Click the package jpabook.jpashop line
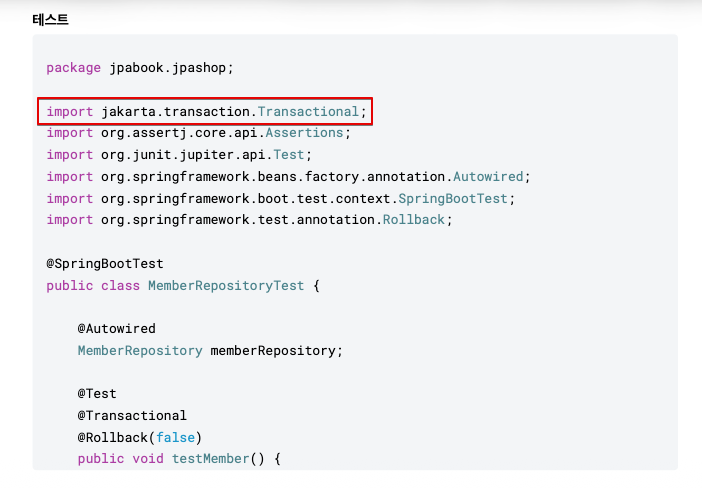This screenshot has width=702, height=488. pyautogui.click(x=139, y=68)
